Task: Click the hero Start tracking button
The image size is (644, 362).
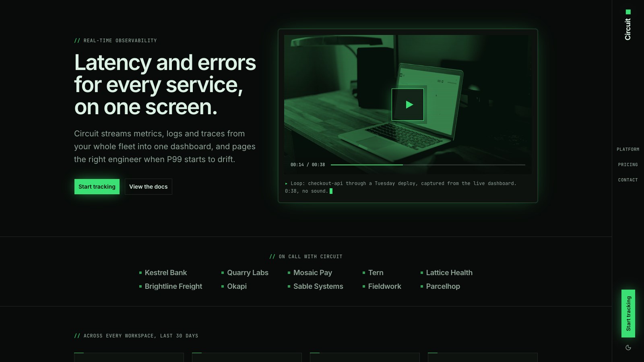Action: point(97,187)
